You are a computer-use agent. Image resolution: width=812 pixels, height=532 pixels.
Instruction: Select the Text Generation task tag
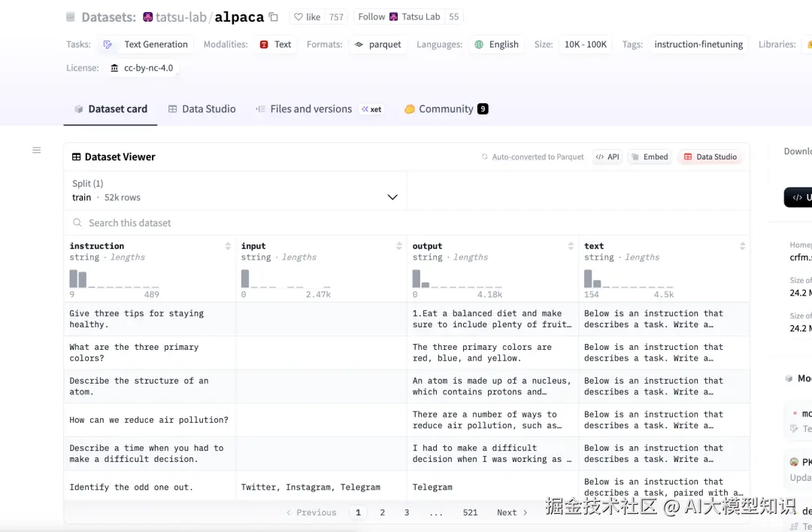(146, 44)
